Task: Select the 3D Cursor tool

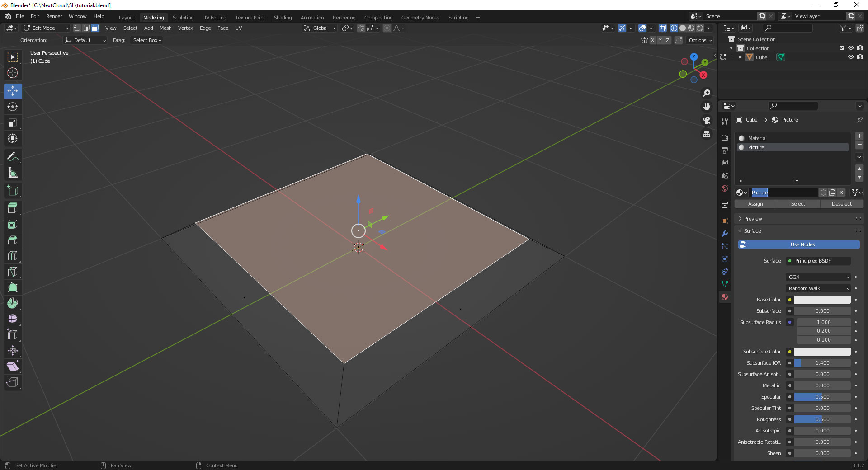Action: pos(13,73)
